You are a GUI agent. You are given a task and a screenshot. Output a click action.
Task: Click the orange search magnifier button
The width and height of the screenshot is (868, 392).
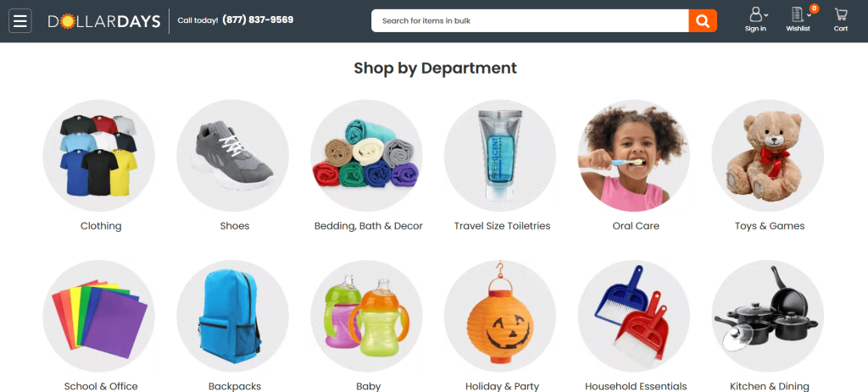click(x=703, y=21)
